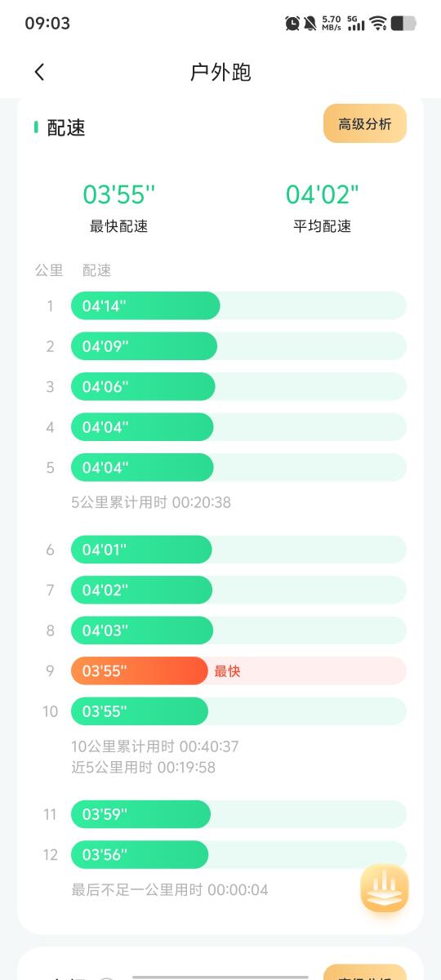Screen dimensions: 441x980
Task: Tap the 最快配速 value 03'55''
Action: pos(119,194)
